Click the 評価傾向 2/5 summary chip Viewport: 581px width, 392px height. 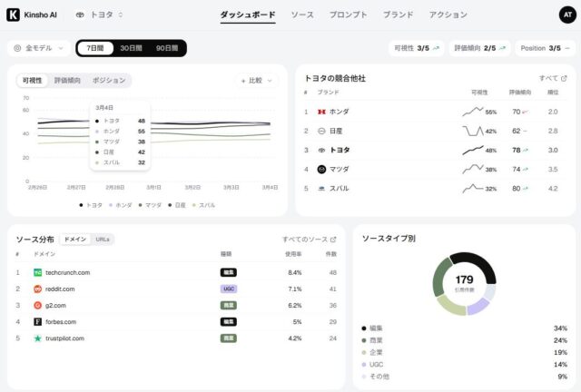(x=479, y=48)
